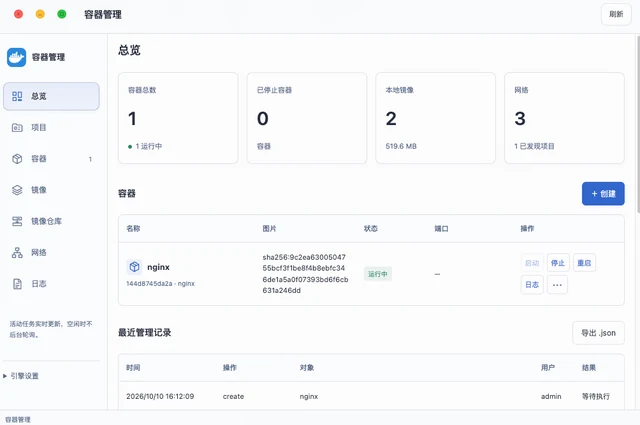
Task: Click the 项目 folder icon in sidebar
Action: point(17,127)
